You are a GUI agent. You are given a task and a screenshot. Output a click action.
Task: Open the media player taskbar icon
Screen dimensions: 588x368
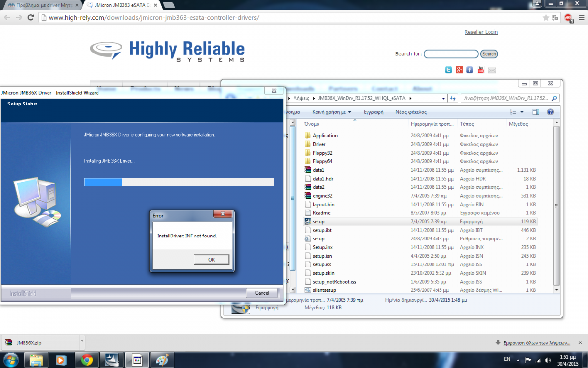pos(62,360)
